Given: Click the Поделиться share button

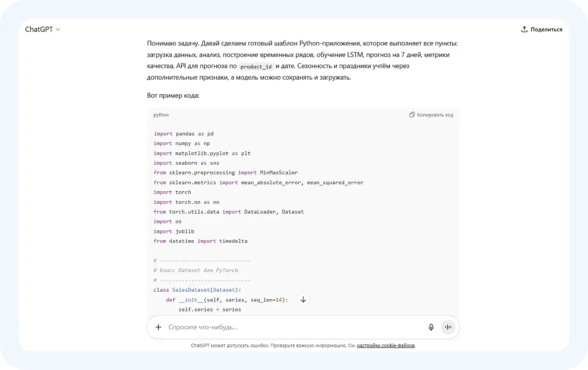Looking at the screenshot, I should 541,29.
